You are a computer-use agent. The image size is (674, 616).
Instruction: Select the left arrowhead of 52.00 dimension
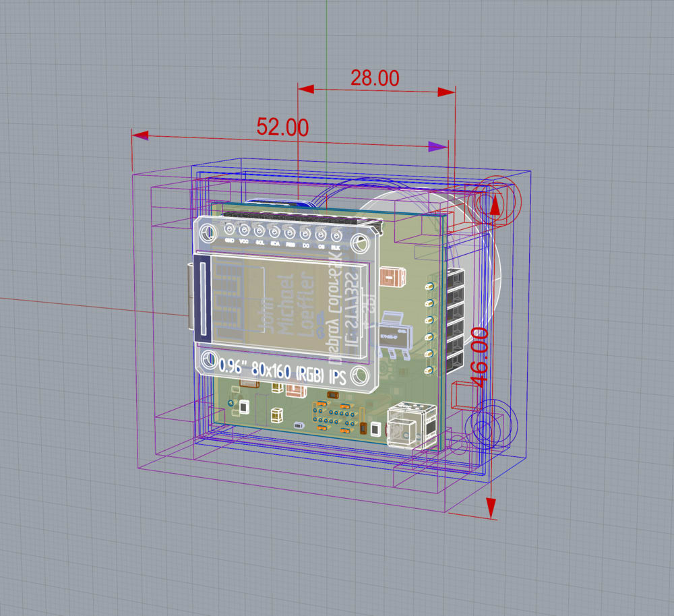click(x=140, y=136)
